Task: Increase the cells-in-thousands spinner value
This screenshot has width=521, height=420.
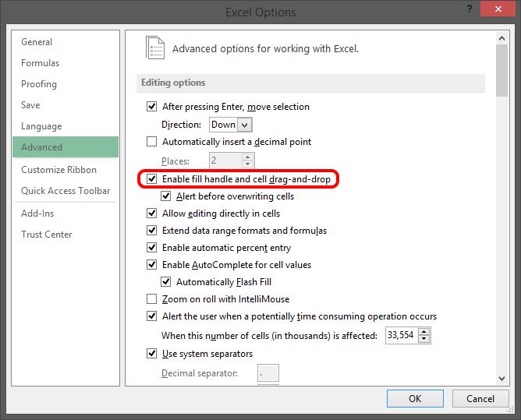Action: 424,332
